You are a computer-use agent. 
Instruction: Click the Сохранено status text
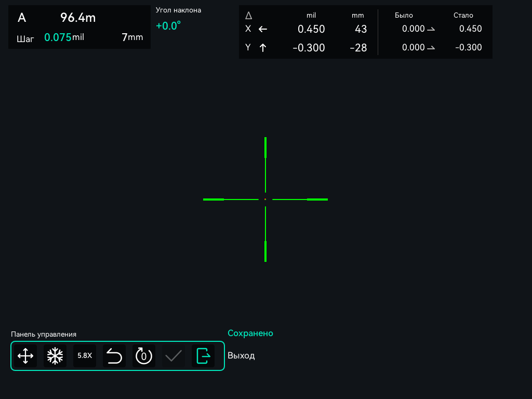click(250, 333)
